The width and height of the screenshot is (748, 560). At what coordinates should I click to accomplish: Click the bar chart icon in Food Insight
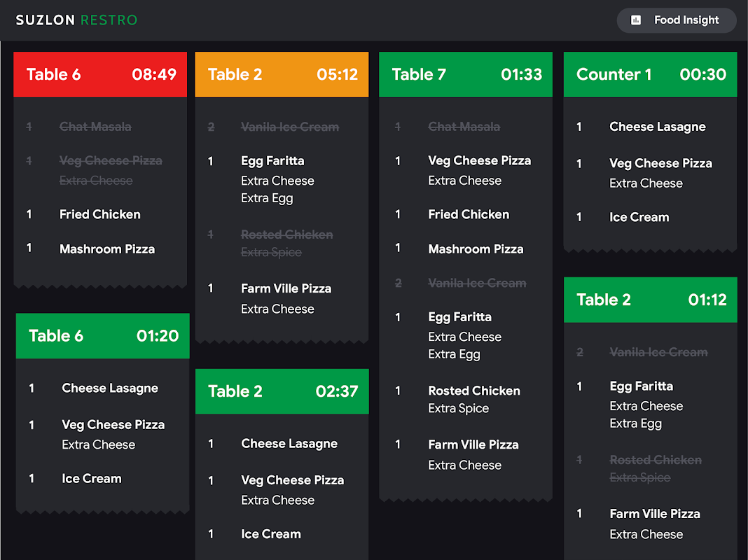click(x=636, y=20)
